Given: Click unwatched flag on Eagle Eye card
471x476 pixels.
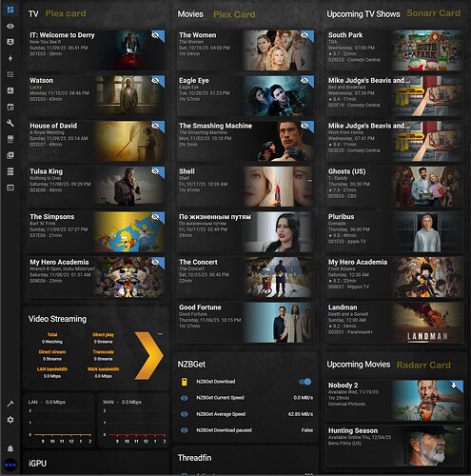Looking at the screenshot, I should (x=306, y=81).
